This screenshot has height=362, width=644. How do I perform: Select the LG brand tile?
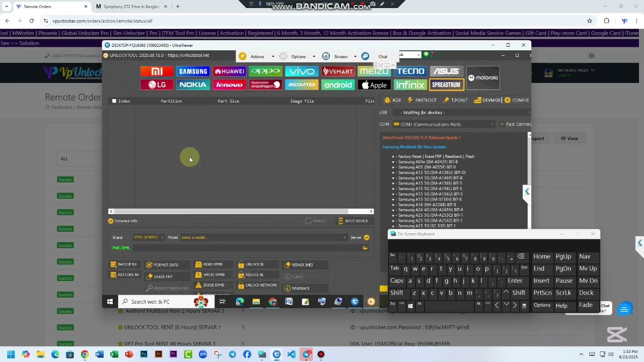point(157,84)
